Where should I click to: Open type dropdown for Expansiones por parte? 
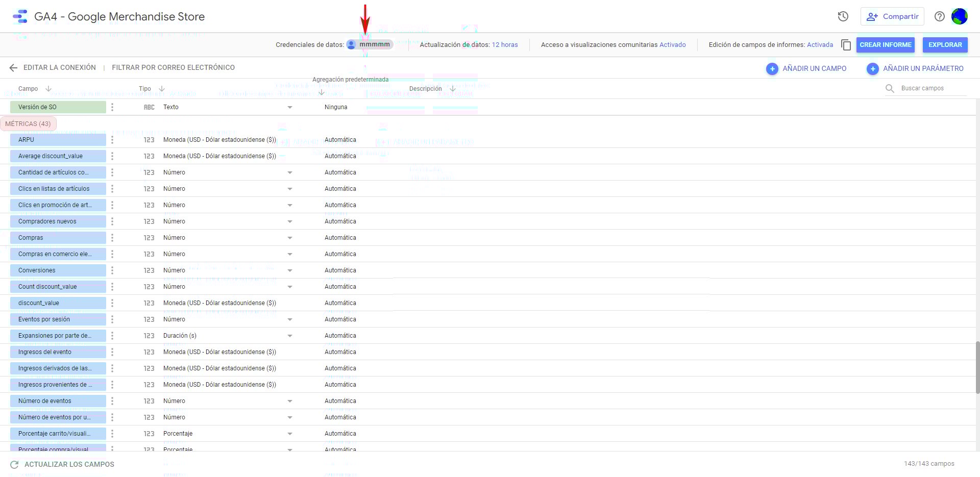pos(290,336)
